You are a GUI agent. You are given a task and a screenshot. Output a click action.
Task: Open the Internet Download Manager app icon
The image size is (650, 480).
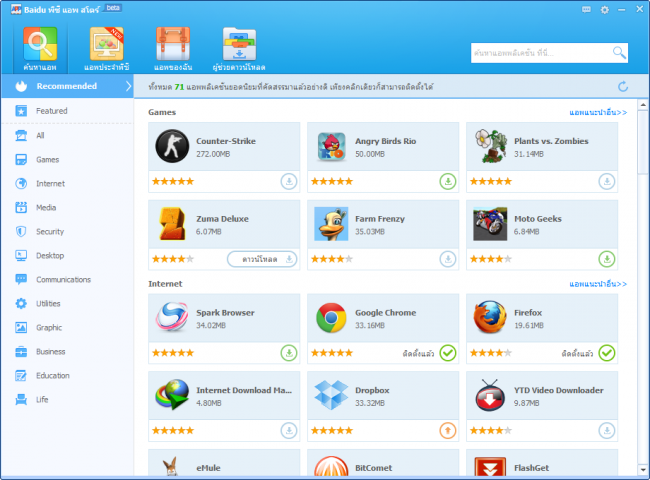pos(172,395)
